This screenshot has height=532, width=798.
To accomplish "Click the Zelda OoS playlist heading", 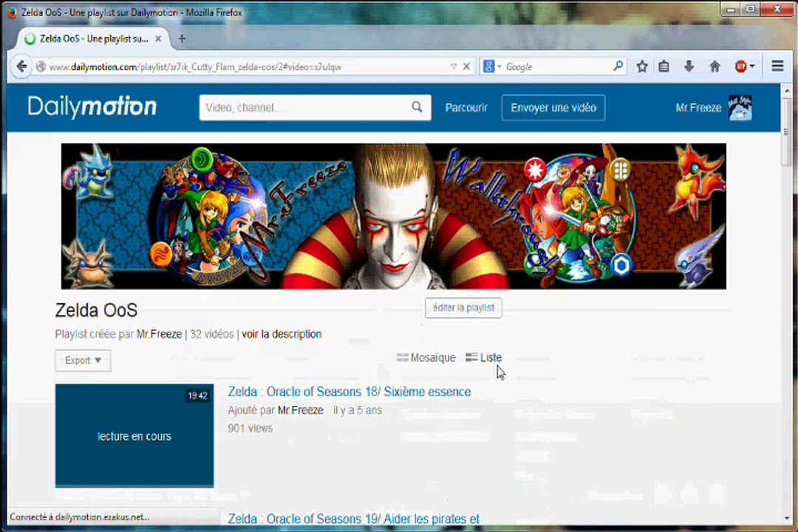I will click(x=96, y=310).
